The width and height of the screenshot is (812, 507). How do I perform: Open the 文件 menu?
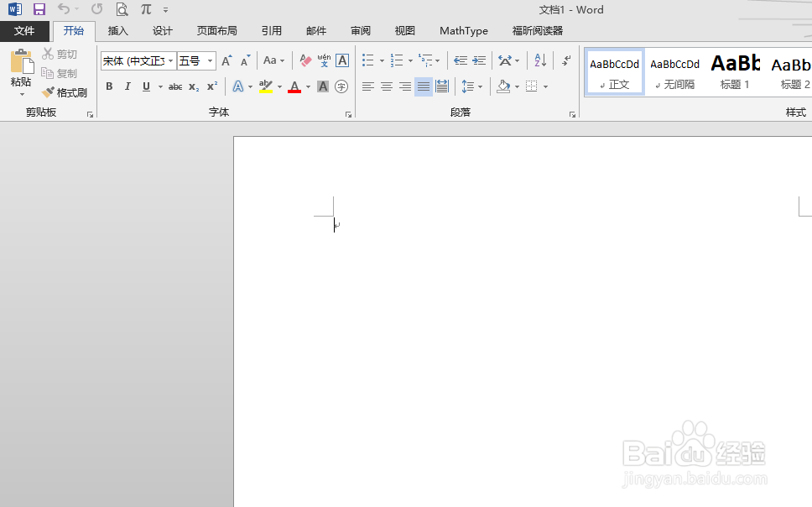[24, 31]
